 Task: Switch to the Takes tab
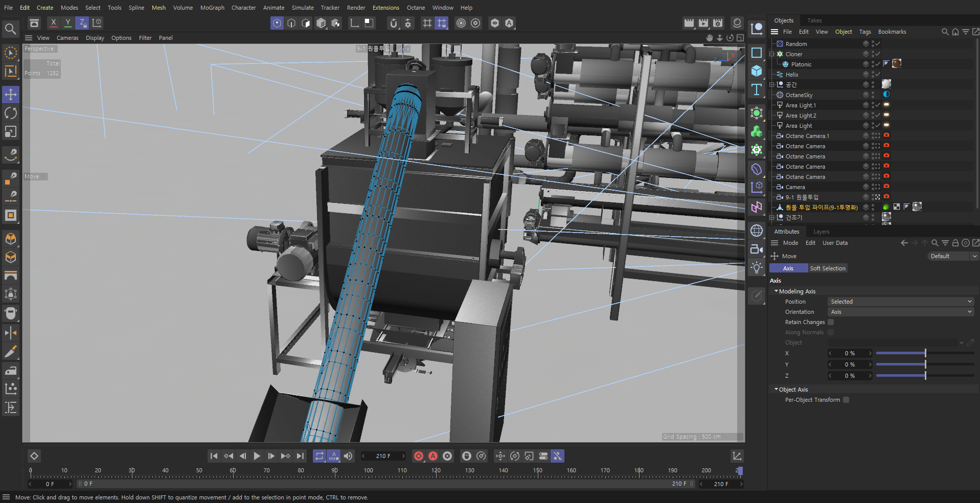coord(814,20)
